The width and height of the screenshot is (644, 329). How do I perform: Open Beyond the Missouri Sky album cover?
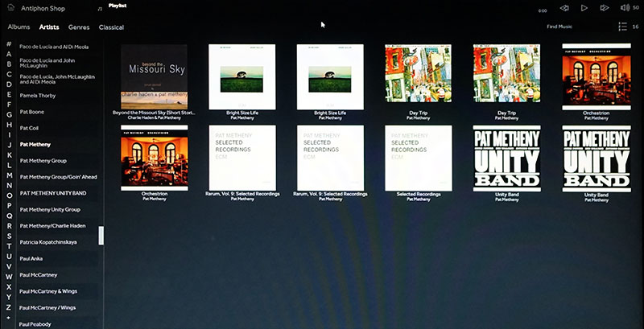pos(155,76)
